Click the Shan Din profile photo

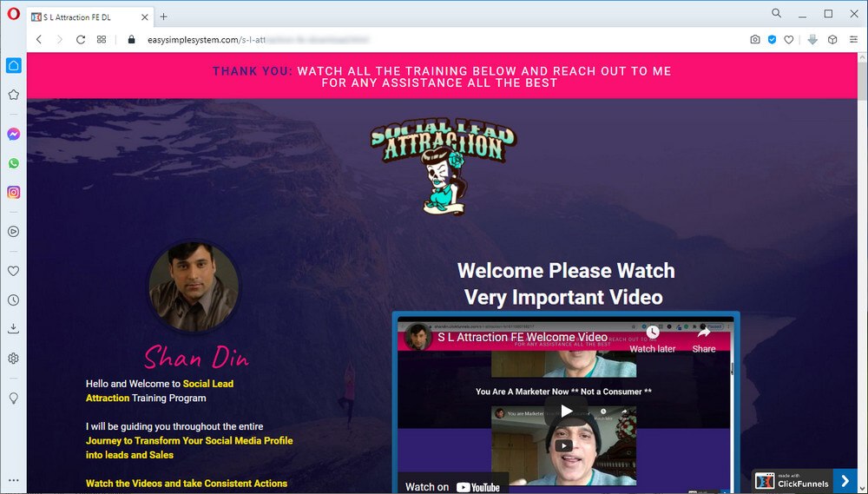pos(194,287)
